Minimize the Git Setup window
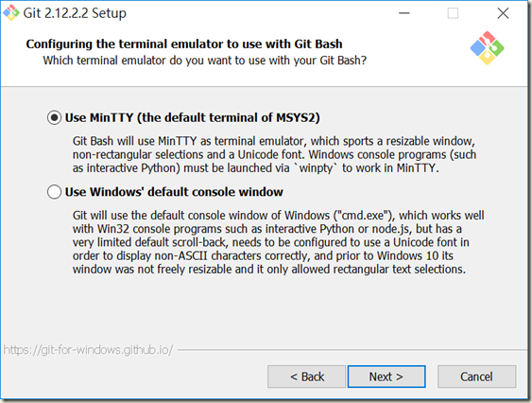The width and height of the screenshot is (532, 403). (404, 13)
